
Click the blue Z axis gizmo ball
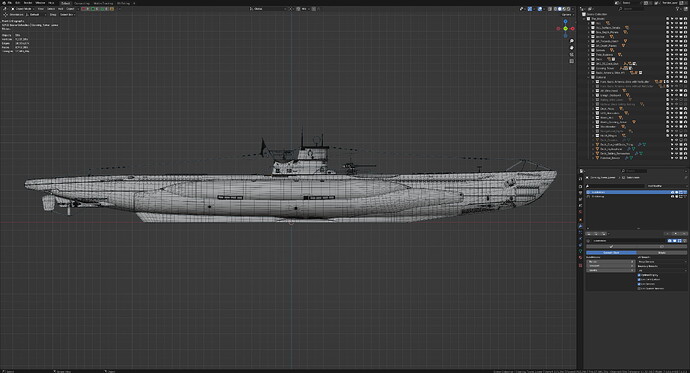(565, 21)
